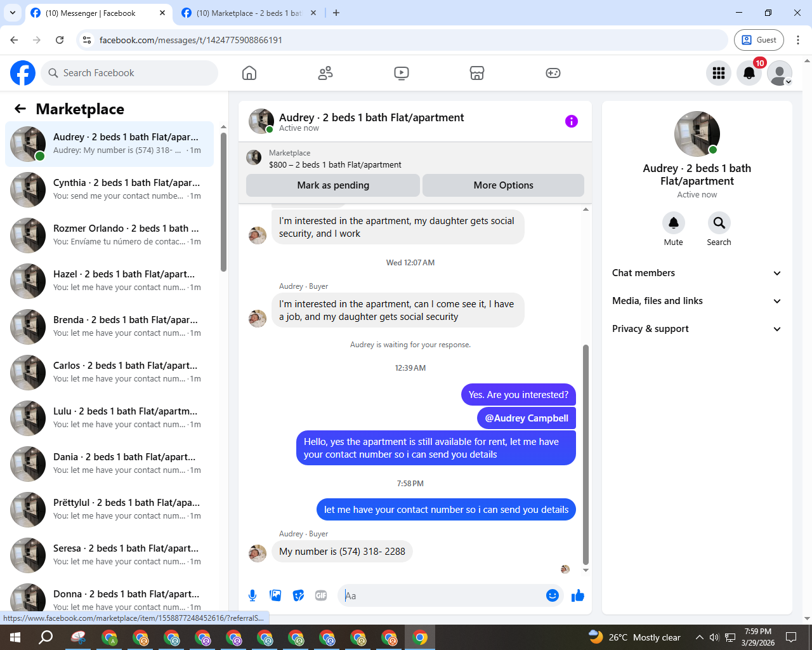Click Audrey's avatar in chat header
This screenshot has height=650, width=812.
click(x=261, y=121)
